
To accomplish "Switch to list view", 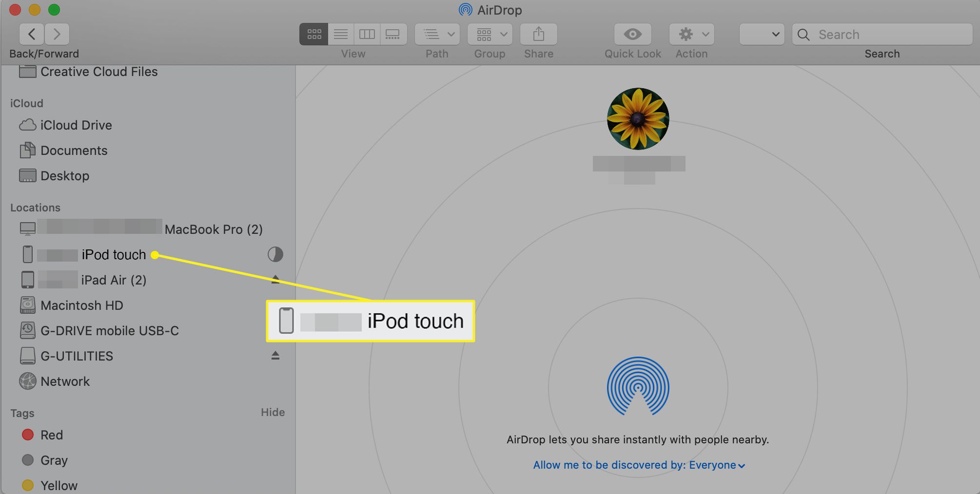I will (341, 34).
